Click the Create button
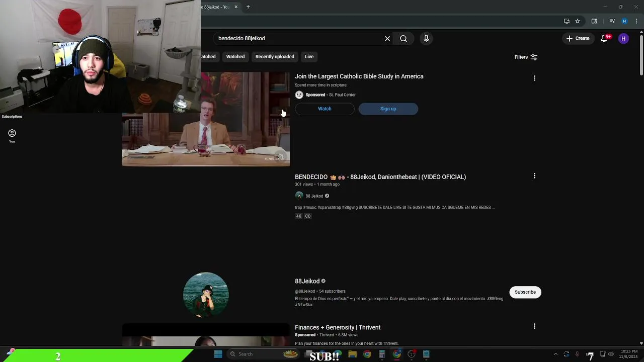Viewport: 644px width, 362px height. [x=578, y=38]
